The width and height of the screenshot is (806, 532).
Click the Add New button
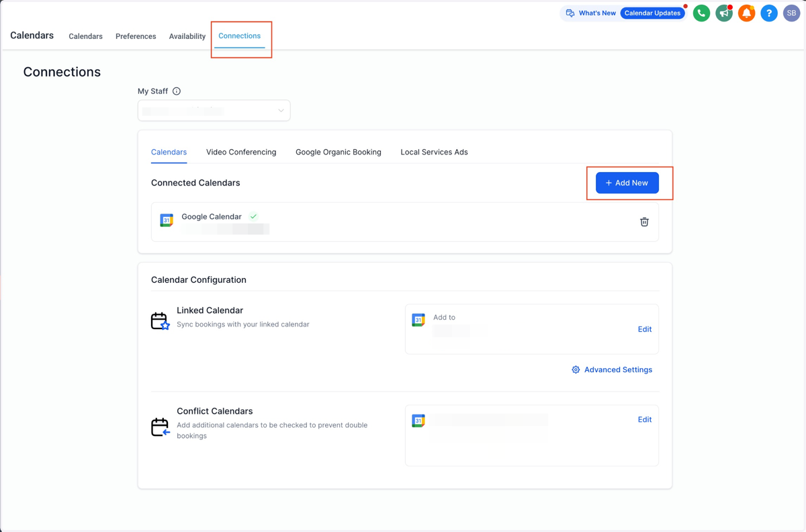pyautogui.click(x=627, y=183)
